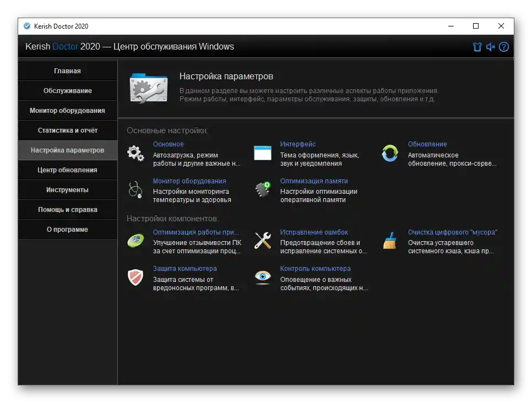Open О программе in the sidebar
This screenshot has height=403, width=532.
click(x=68, y=230)
